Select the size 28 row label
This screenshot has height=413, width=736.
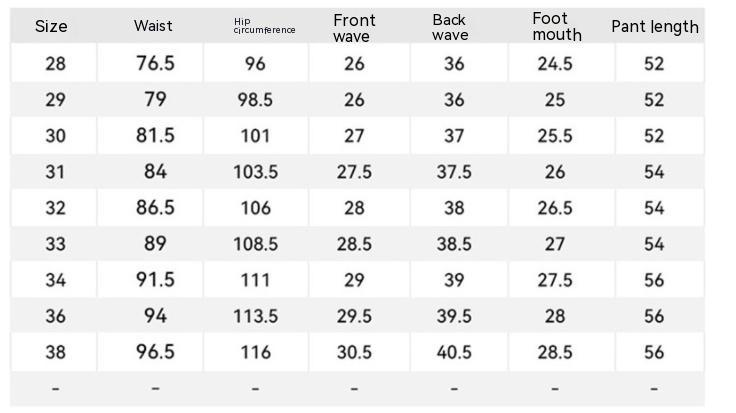(x=55, y=64)
